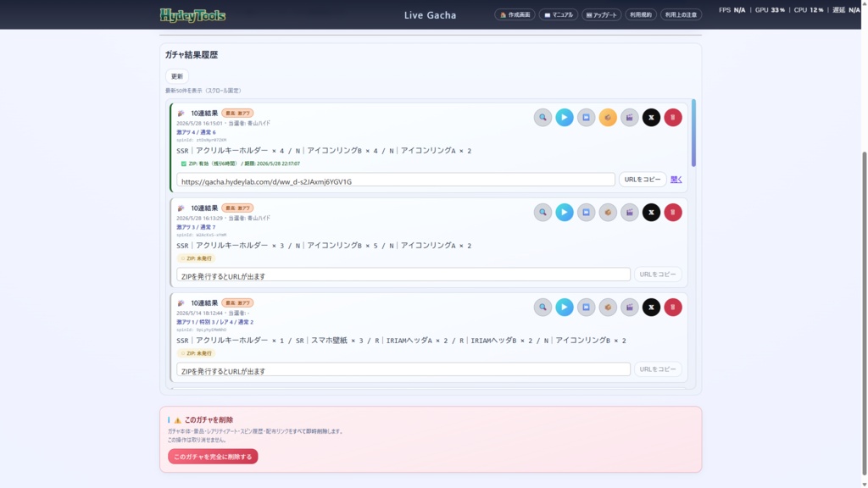Click the package icon on the 16:13:29 result

point(607,213)
